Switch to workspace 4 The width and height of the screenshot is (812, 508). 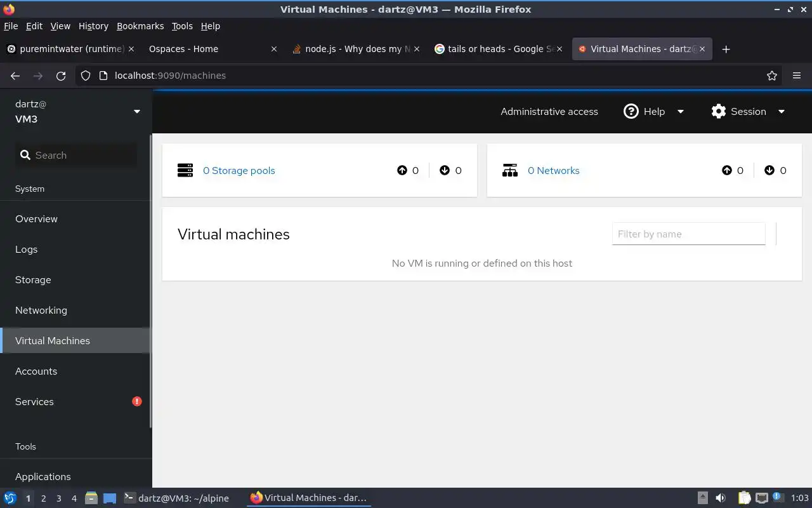[74, 498]
